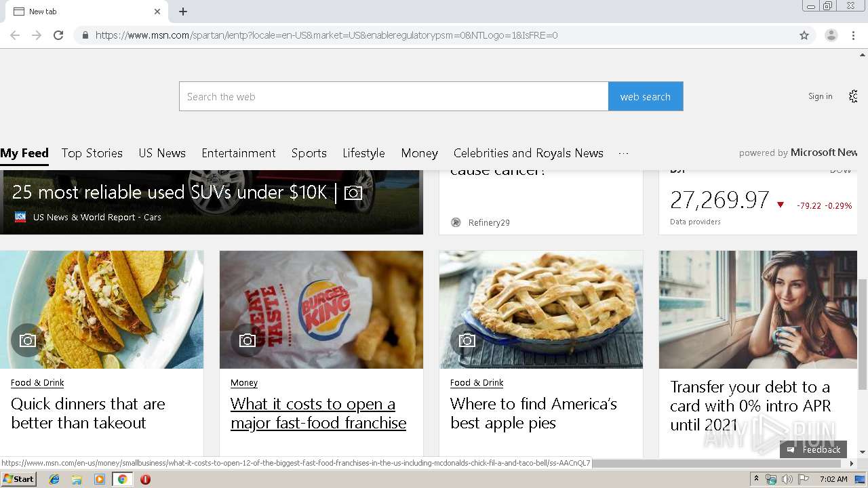Open Quick dinners better than takeout article
Viewport: 868px width, 488px height.
88,413
